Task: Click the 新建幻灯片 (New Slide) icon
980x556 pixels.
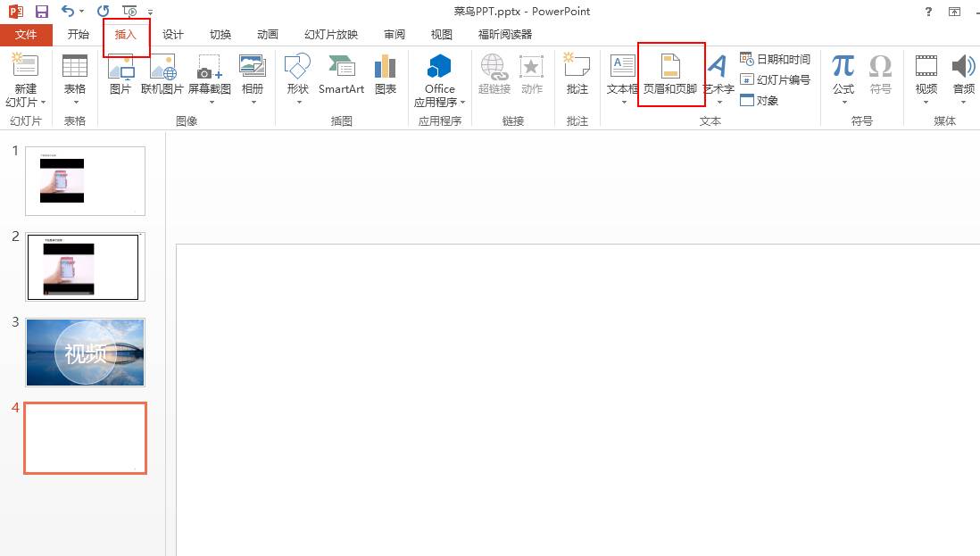Action: click(26, 65)
